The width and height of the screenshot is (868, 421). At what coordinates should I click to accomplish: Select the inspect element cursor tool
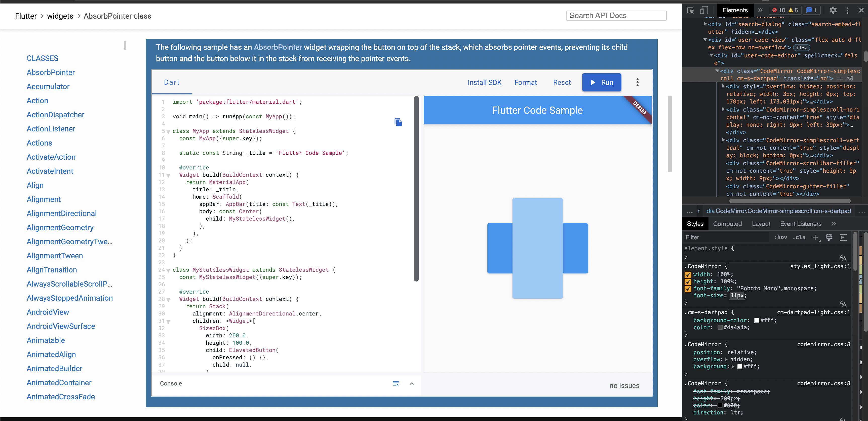[690, 10]
